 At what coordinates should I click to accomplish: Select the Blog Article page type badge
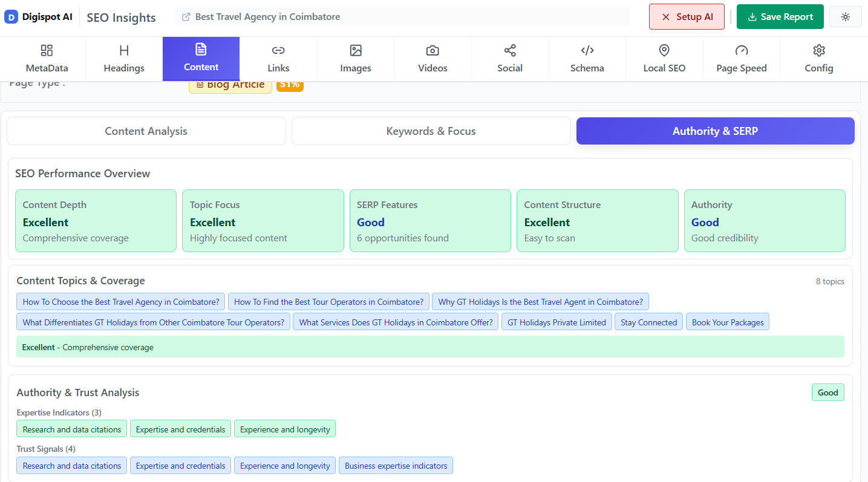(230, 85)
